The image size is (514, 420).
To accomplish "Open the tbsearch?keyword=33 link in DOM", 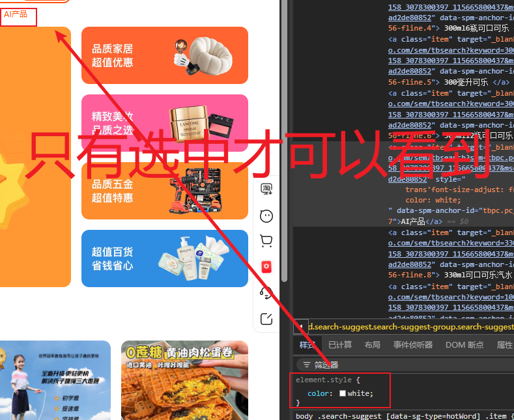I will 451,243.
